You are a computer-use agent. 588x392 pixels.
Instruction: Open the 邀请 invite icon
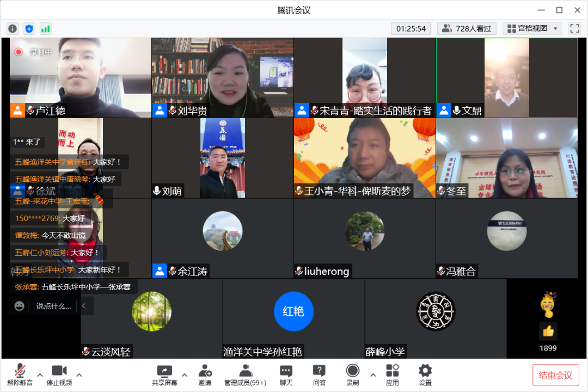205,375
